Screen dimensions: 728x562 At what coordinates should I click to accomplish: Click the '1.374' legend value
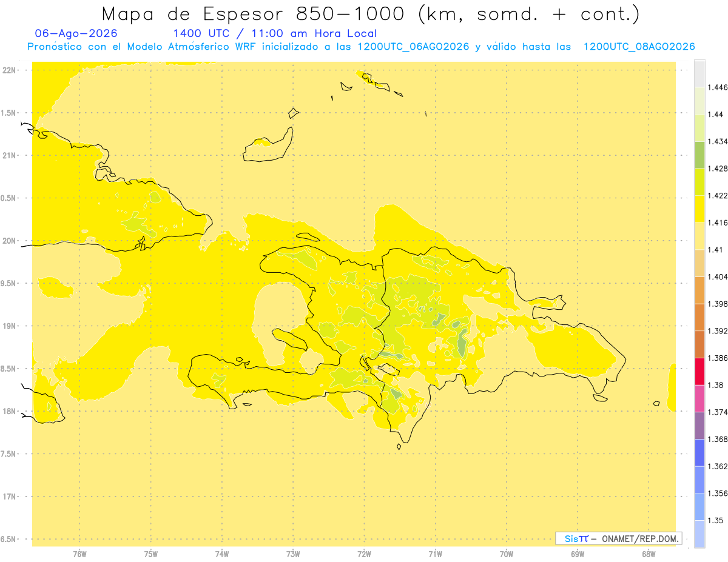(717, 412)
